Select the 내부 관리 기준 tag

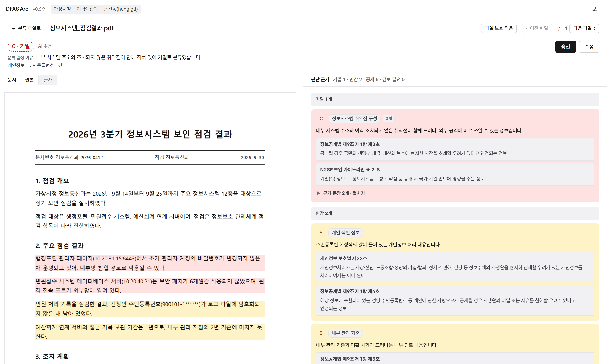coord(345,333)
